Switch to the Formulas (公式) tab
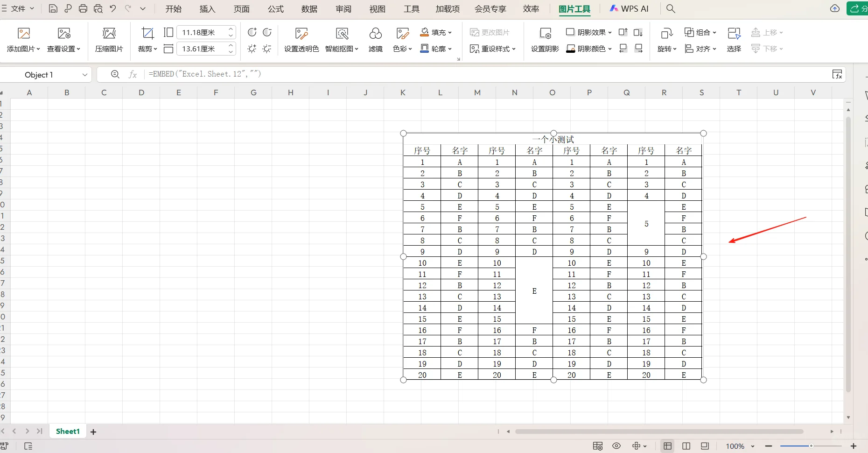 [276, 9]
